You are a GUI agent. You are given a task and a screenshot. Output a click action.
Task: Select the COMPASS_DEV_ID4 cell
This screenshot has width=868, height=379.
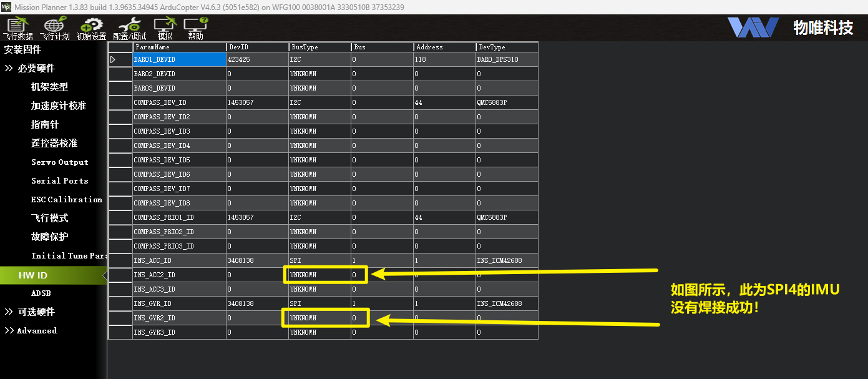(179, 145)
